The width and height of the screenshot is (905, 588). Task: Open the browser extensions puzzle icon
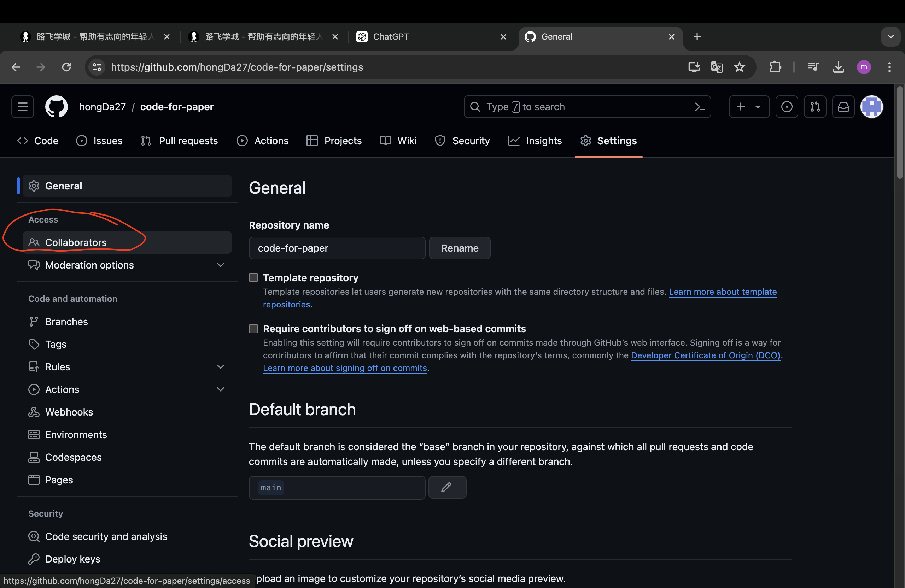[775, 67]
